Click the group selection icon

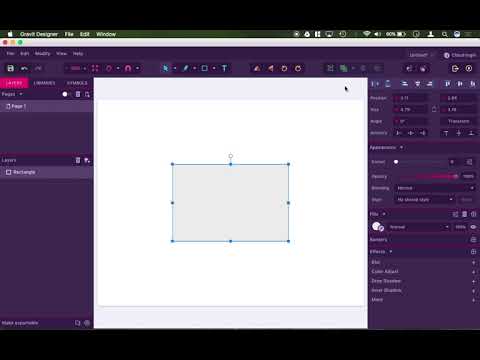(330, 68)
